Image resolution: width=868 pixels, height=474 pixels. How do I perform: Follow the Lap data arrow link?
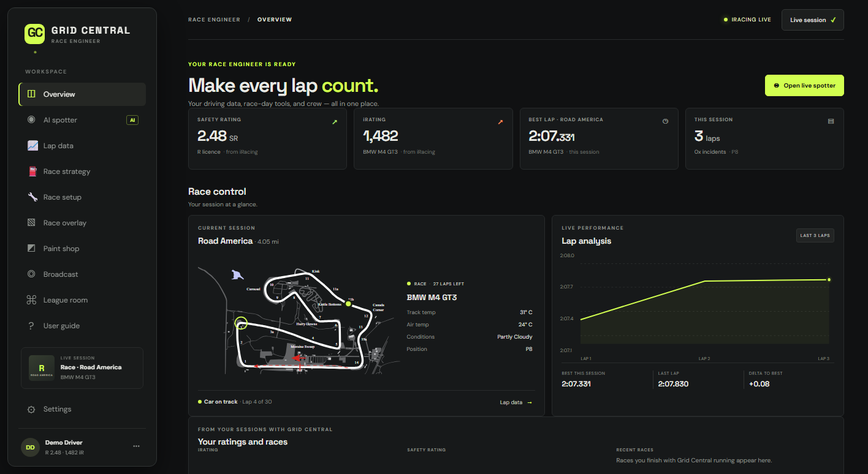click(516, 402)
